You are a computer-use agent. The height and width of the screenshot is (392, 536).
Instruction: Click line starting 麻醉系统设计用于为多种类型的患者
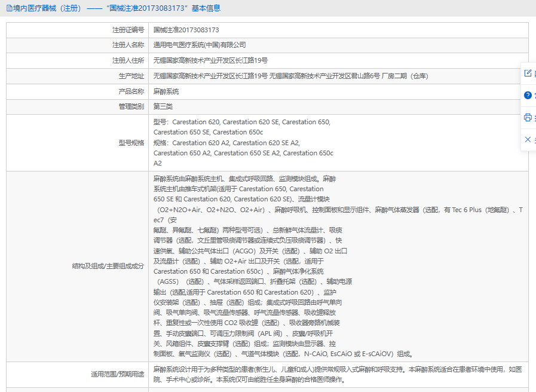(x=338, y=369)
